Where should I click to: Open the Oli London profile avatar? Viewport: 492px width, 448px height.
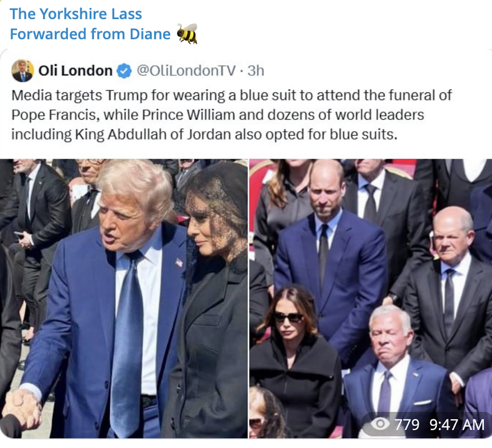(22, 70)
